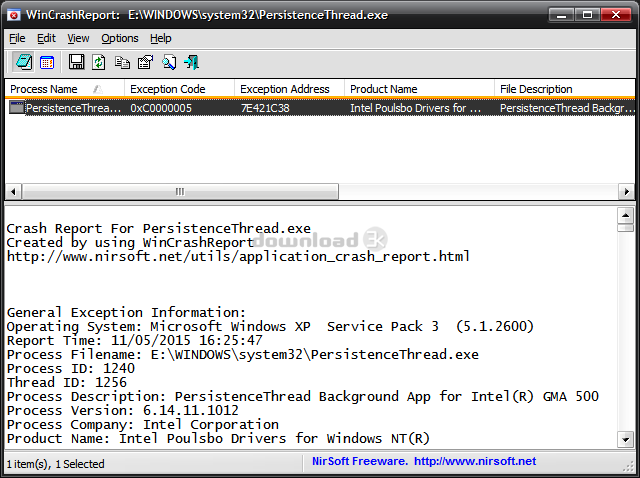The width and height of the screenshot is (640, 478).
Task: Click the 'Process Description' report line
Action: tap(303, 397)
